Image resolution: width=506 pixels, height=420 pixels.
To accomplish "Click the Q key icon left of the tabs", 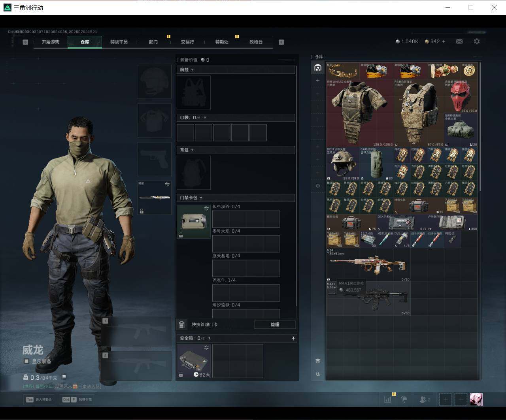I will click(25, 42).
